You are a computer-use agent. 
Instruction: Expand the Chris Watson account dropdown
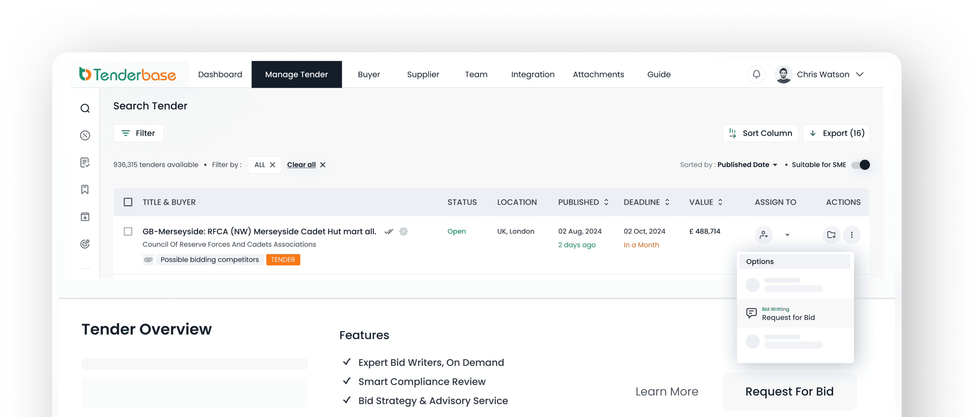tap(860, 75)
